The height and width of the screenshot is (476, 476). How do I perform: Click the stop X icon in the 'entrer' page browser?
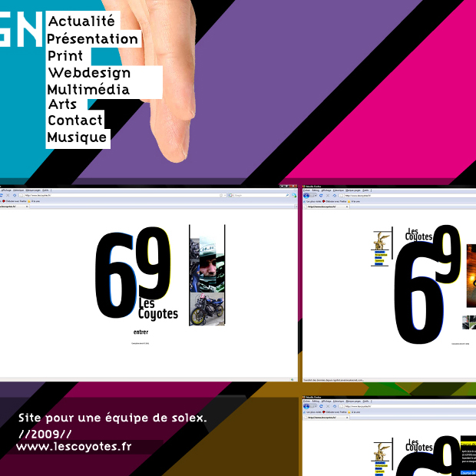[x=8, y=195]
